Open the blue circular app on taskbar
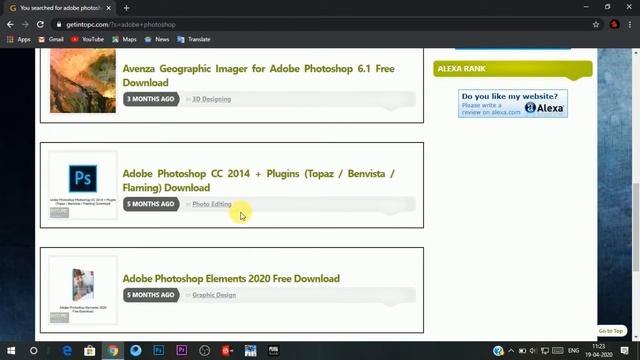The width and height of the screenshot is (640, 360). (136, 351)
